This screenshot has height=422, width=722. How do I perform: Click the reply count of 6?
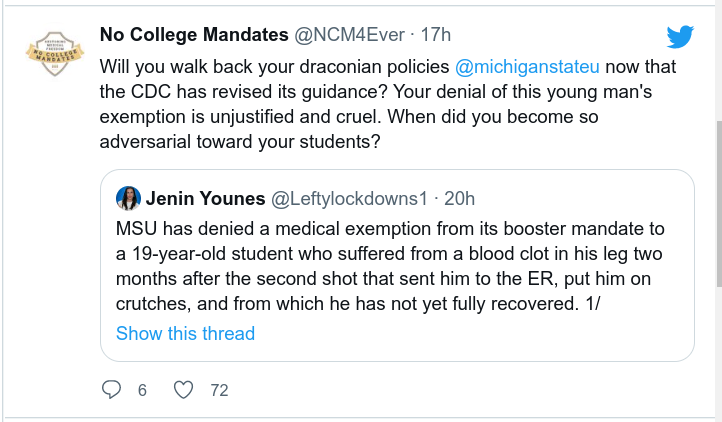tap(142, 390)
